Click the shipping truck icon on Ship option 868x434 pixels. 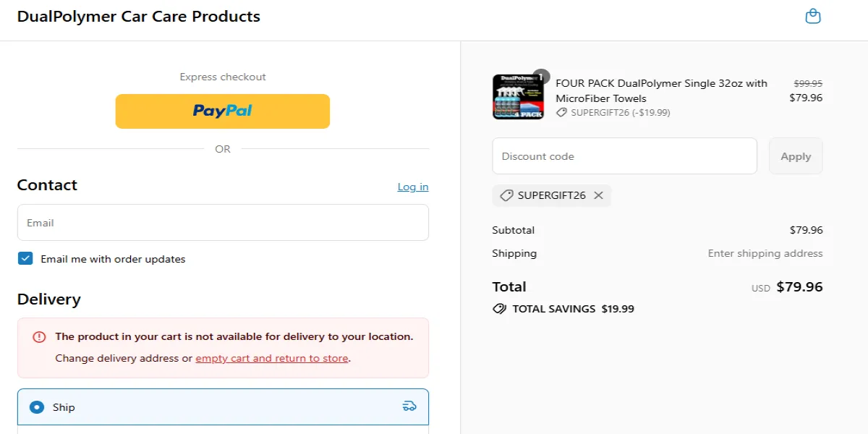(409, 407)
